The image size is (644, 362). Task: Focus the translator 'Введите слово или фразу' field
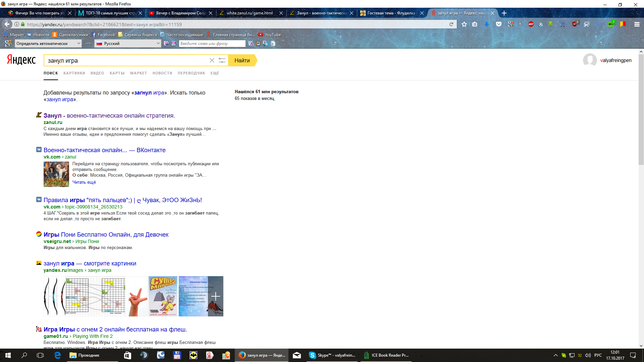pos(212,44)
